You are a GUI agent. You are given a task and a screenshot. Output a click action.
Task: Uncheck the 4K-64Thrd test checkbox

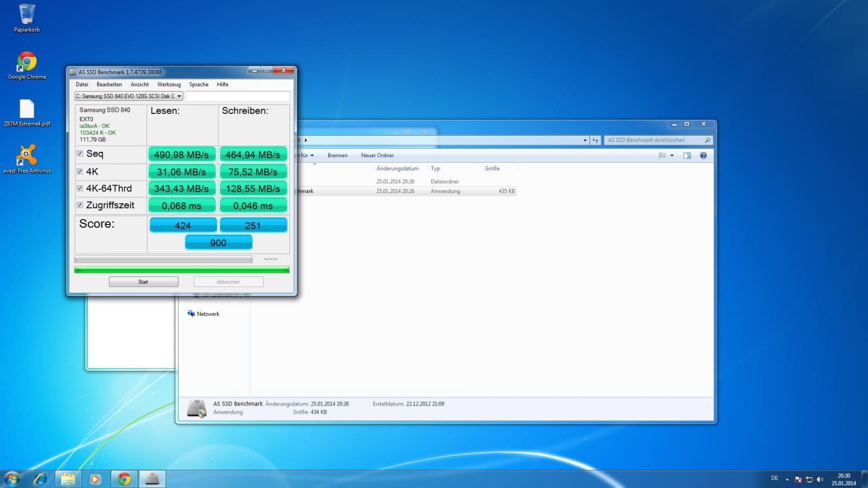click(80, 188)
